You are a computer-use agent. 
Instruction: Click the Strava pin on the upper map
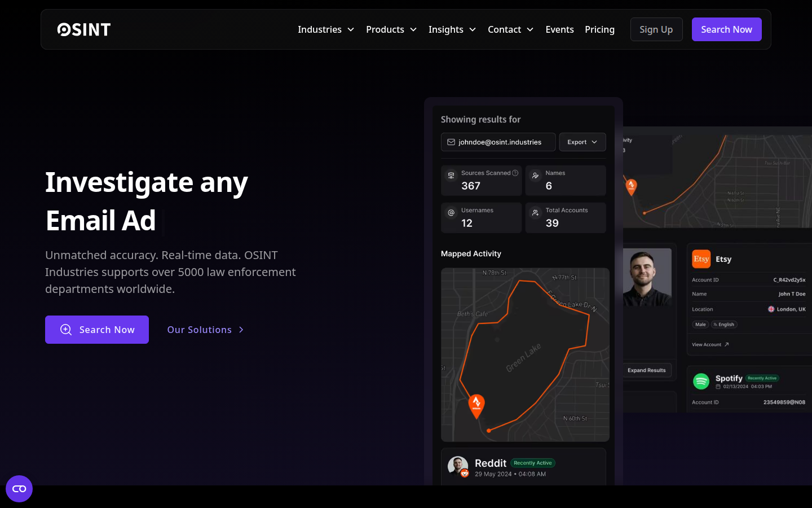click(x=632, y=186)
